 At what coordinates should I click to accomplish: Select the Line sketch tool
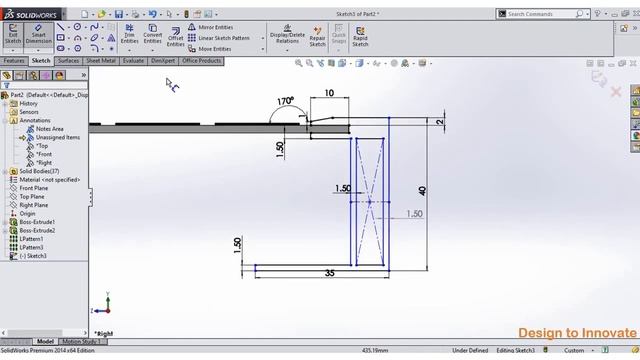(61, 27)
